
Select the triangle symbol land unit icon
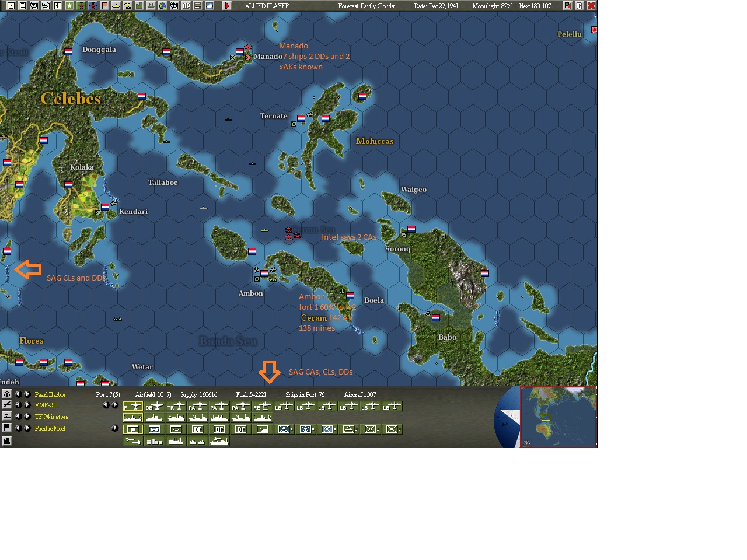click(x=349, y=429)
